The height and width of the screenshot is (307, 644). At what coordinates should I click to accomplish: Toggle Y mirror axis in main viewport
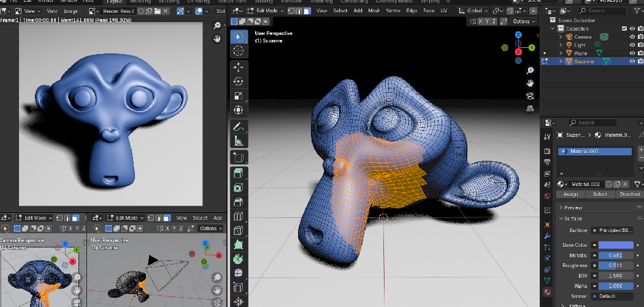487,21
